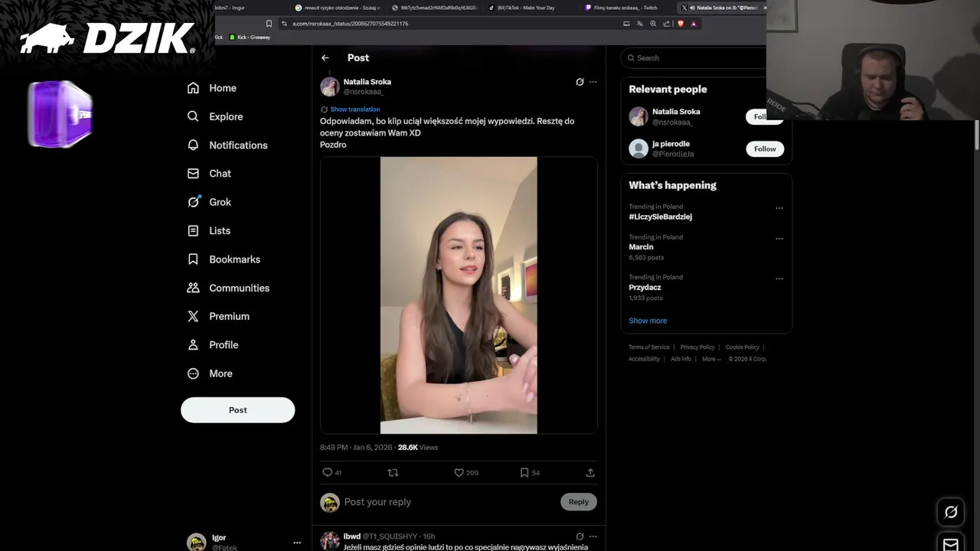Switch to the TikTok - Make Your Day tab
980x551 pixels.
tap(527, 8)
